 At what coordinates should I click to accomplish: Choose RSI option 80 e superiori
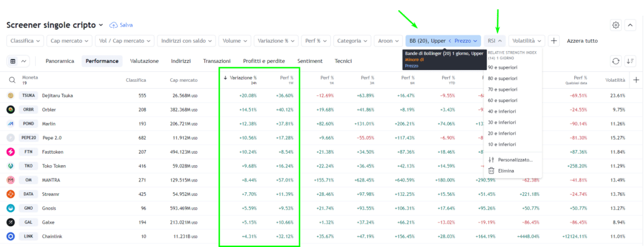coord(513,78)
